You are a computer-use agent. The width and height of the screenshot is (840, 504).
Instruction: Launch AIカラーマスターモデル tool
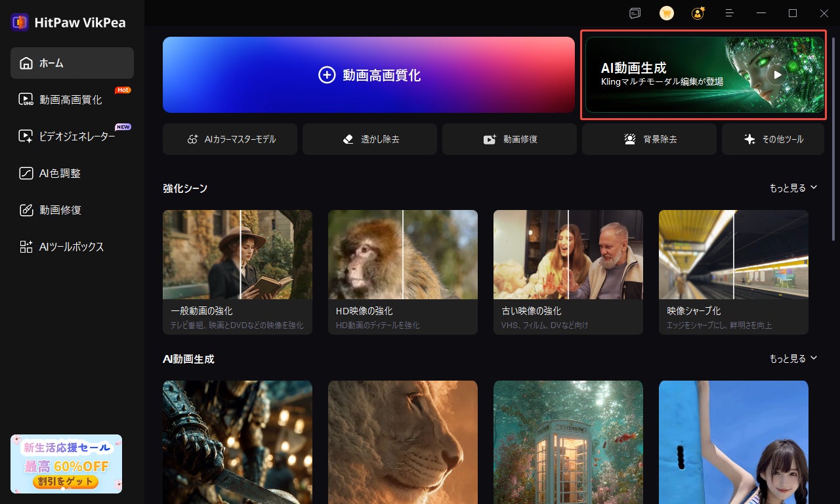[230, 139]
